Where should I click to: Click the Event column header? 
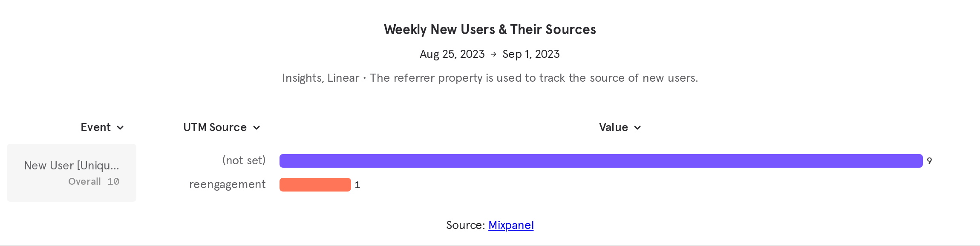point(96,127)
